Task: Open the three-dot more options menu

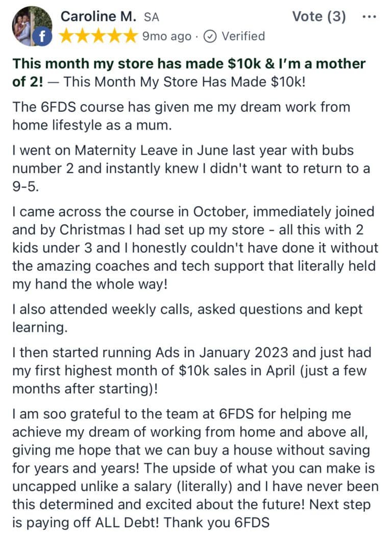Action: coord(370,16)
